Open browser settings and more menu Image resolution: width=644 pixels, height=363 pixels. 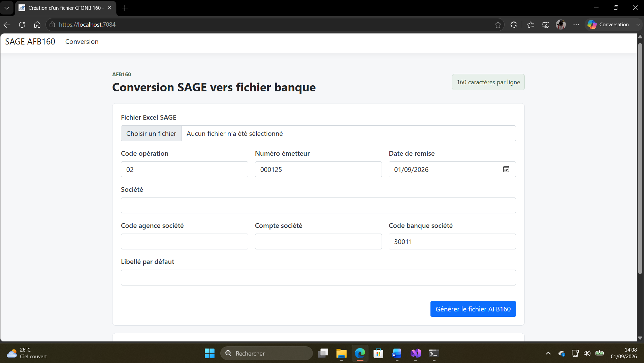click(x=576, y=25)
